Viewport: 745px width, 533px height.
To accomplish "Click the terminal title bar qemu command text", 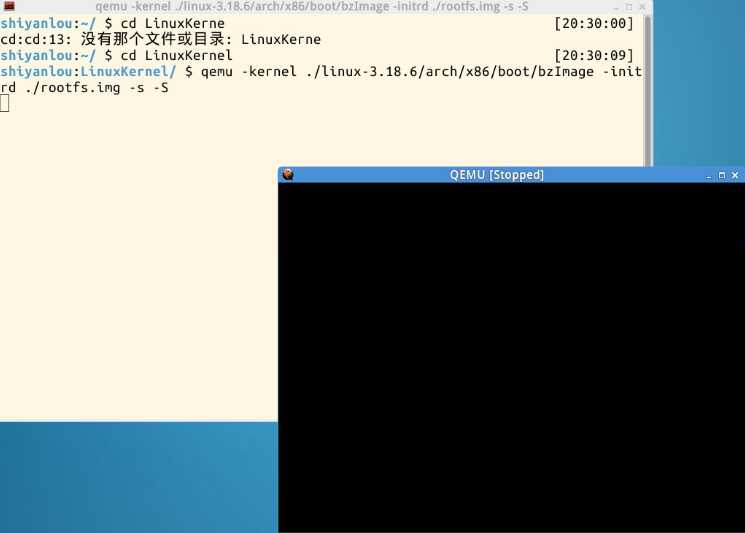I will click(x=312, y=7).
